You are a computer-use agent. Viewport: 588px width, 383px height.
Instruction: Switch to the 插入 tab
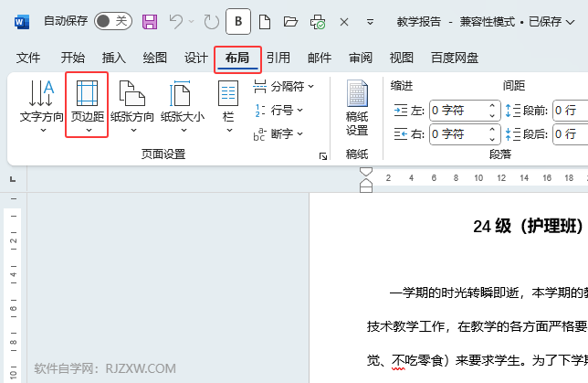(x=114, y=58)
